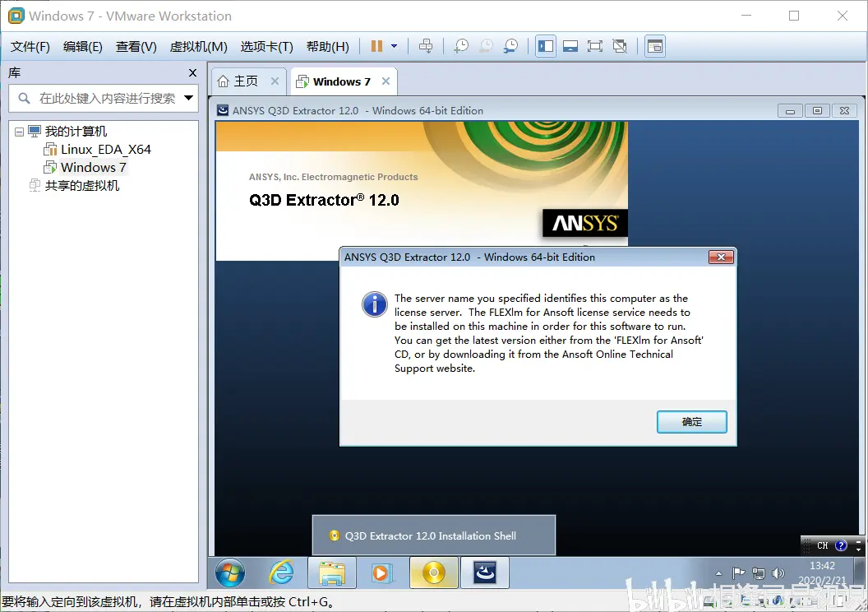
Task: Click the CH language bar indicator
Action: [823, 545]
